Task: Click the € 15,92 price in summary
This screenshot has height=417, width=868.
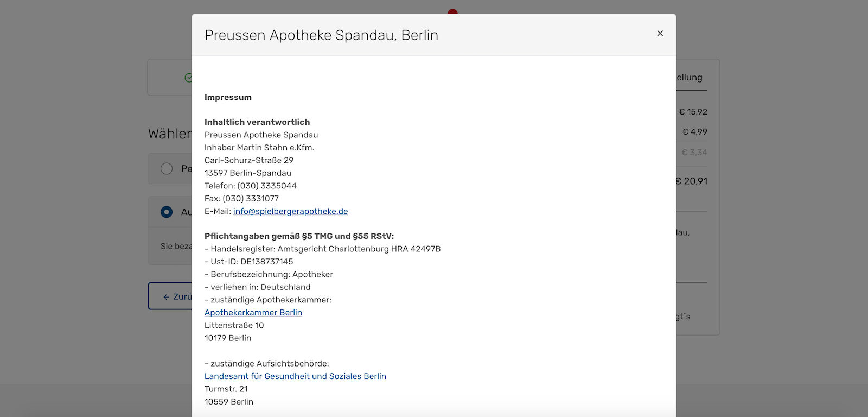Action: tap(693, 112)
